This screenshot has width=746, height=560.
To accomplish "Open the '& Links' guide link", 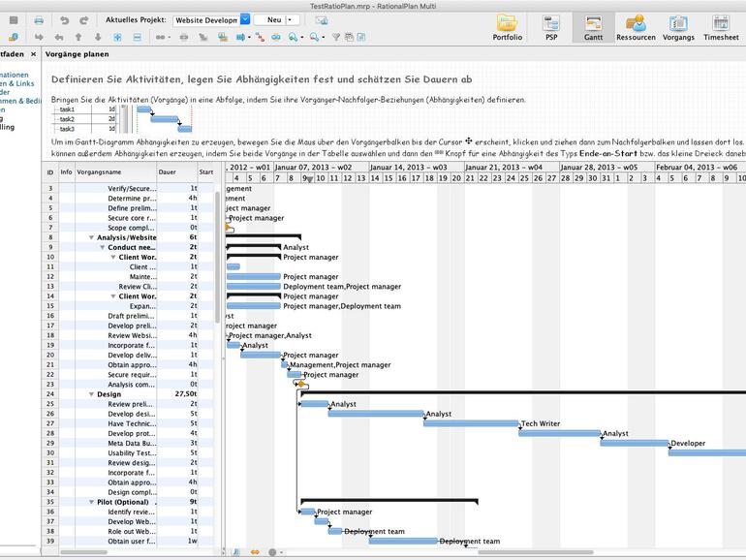I will [x=17, y=83].
